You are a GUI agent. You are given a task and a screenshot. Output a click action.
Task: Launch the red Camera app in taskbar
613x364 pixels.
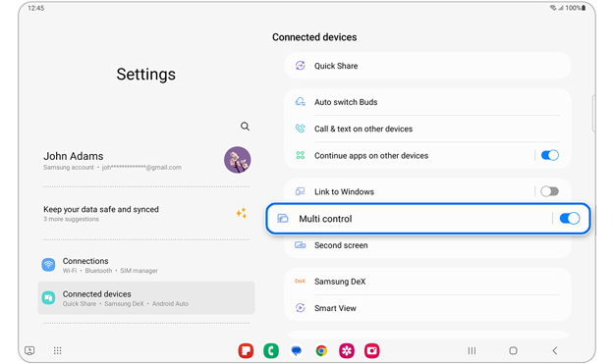point(371,350)
